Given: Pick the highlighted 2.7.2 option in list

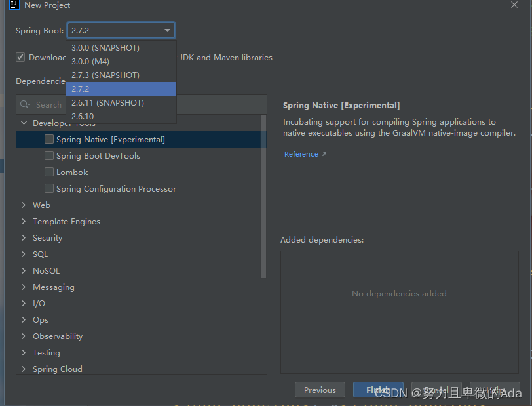Looking at the screenshot, I should point(121,89).
